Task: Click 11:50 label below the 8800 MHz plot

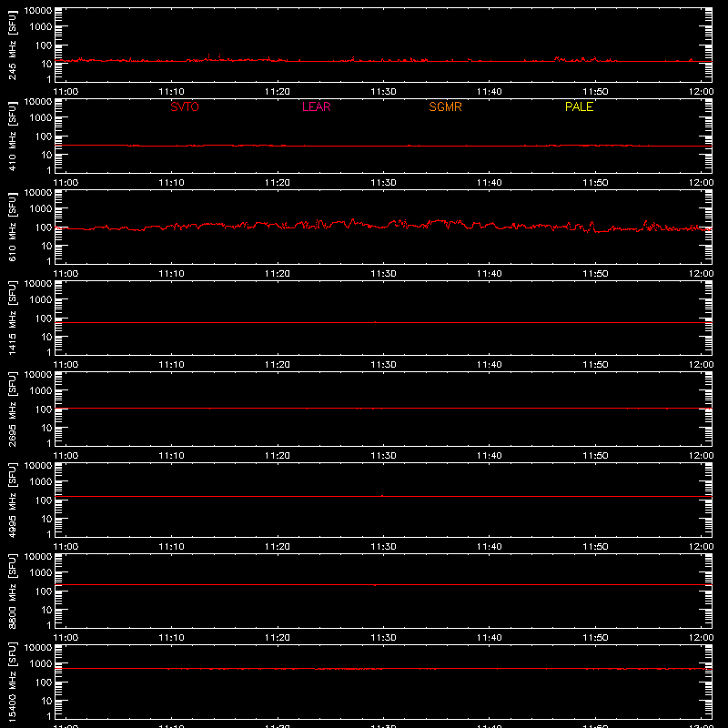Action: (595, 638)
